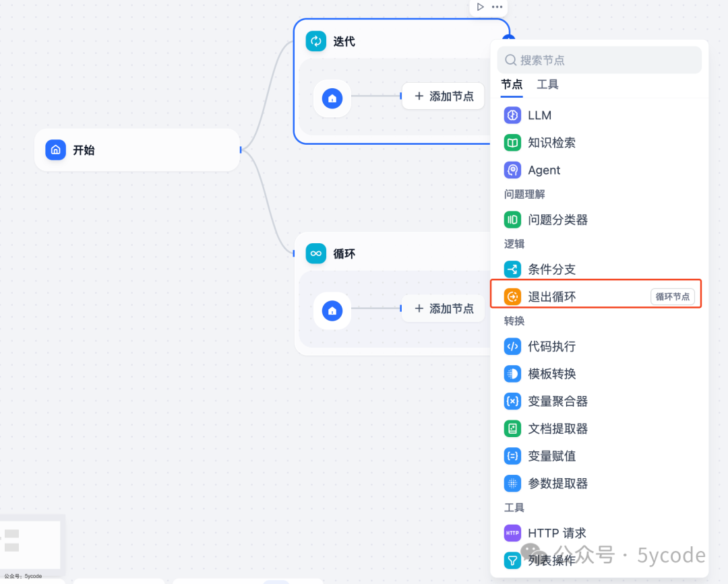Click the 迭代 node loop icon
The height and width of the screenshot is (584, 728).
[315, 41]
